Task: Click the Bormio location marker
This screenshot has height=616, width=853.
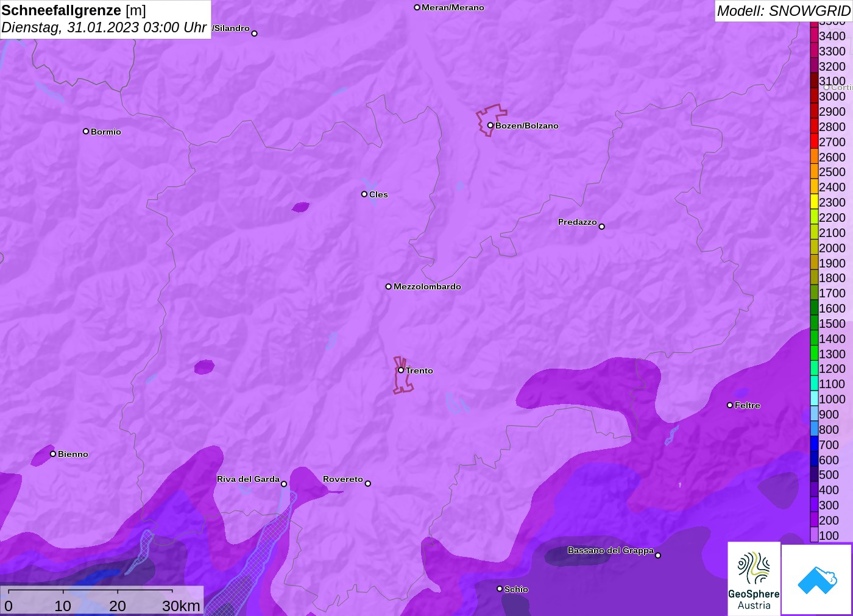Action: (86, 131)
